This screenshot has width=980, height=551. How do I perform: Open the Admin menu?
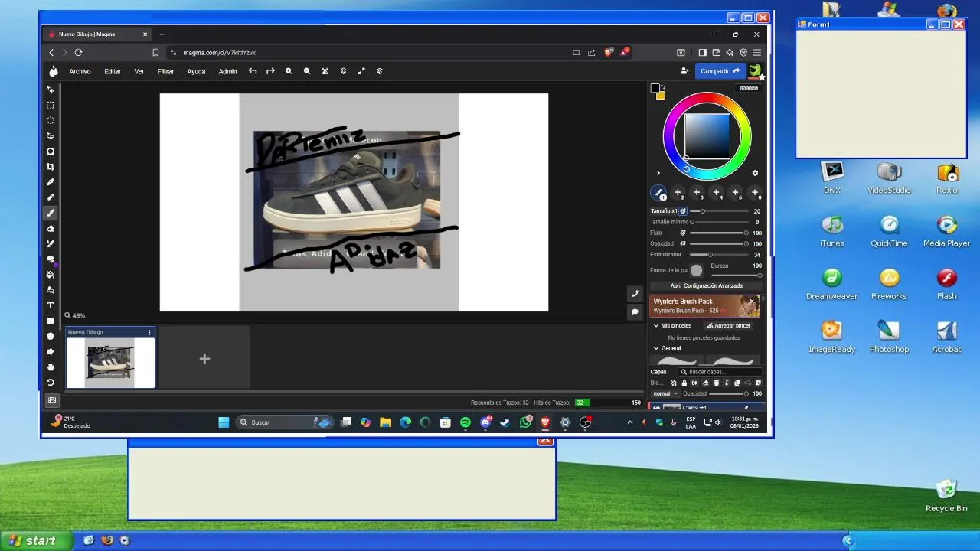click(227, 71)
